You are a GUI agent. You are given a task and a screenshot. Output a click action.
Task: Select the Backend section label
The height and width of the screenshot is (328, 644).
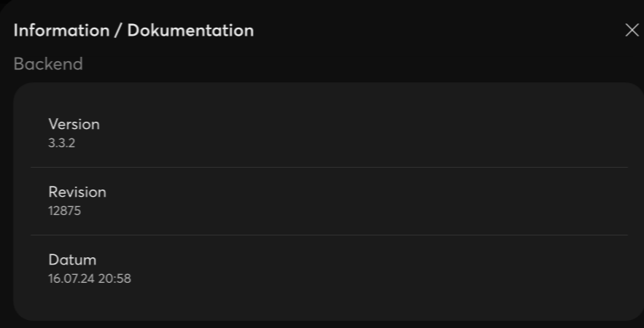coord(48,64)
